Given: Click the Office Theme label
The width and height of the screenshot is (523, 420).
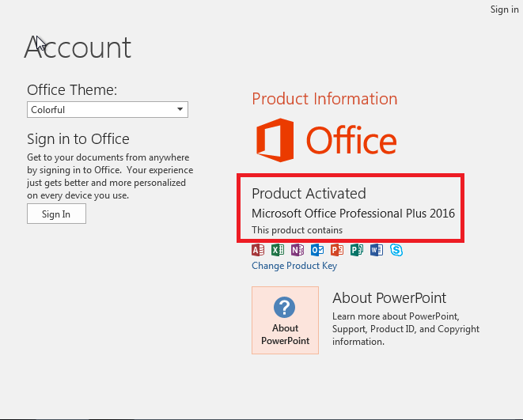Looking at the screenshot, I should coord(72,90).
